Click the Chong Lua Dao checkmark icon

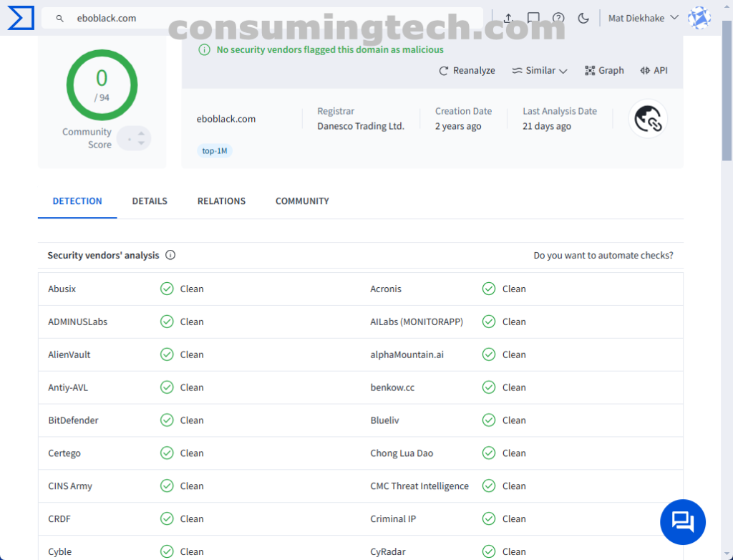click(489, 453)
